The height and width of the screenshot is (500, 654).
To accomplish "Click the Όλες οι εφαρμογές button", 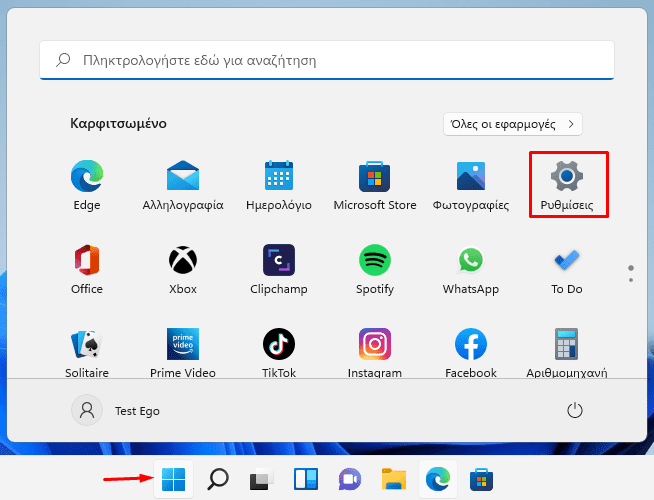I will (513, 124).
